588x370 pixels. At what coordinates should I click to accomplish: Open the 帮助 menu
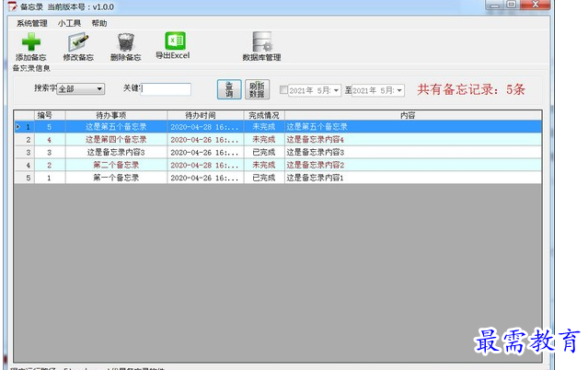(99, 23)
